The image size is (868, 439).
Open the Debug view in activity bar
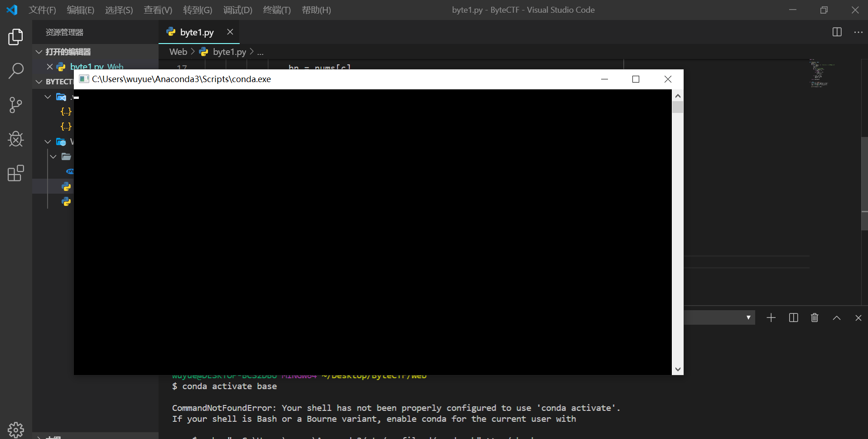(x=16, y=139)
